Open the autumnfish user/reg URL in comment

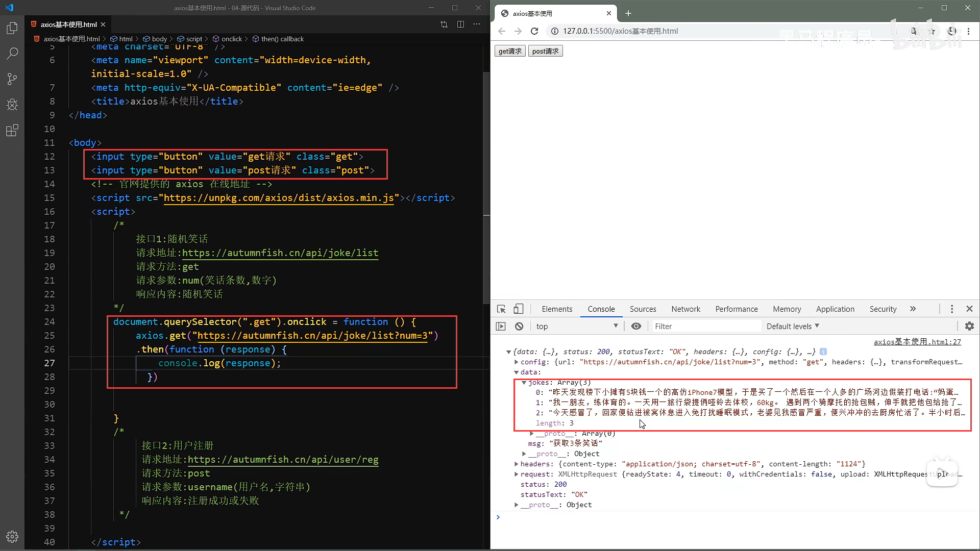click(x=283, y=460)
